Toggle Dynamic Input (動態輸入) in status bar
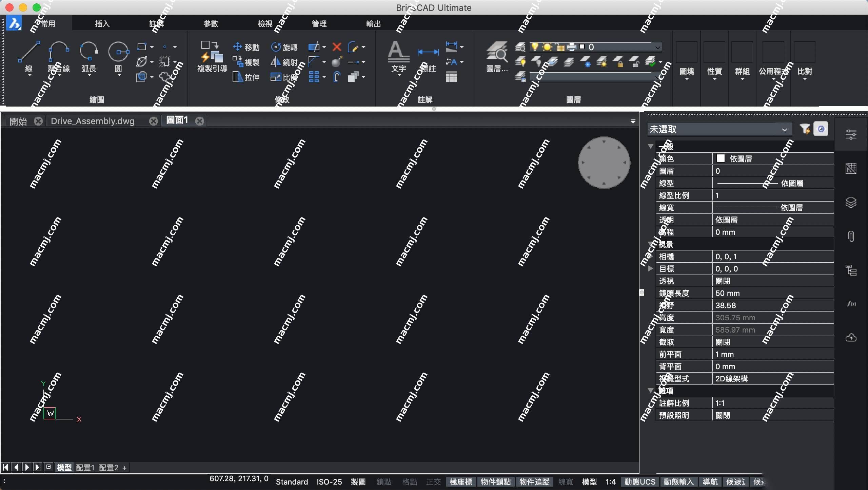Screen dimensions: 868x490 (x=679, y=482)
